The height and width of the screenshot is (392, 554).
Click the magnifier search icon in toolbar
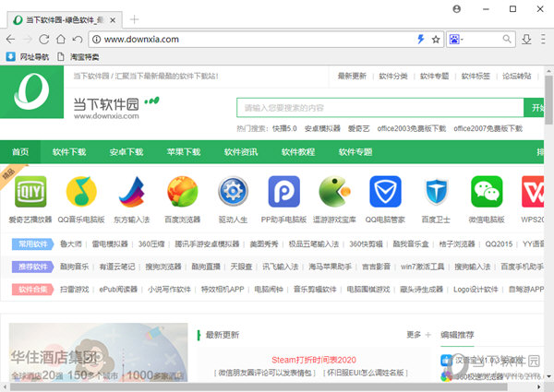click(x=507, y=39)
